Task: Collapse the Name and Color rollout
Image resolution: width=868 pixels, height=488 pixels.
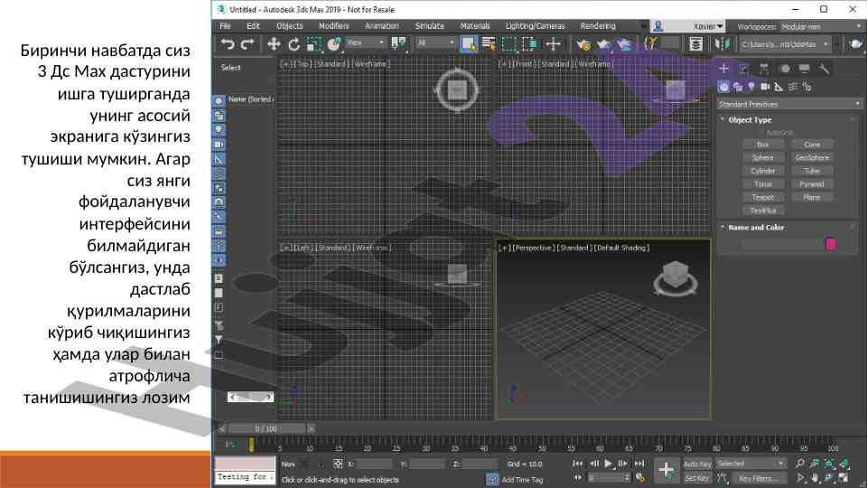Action: (x=722, y=227)
